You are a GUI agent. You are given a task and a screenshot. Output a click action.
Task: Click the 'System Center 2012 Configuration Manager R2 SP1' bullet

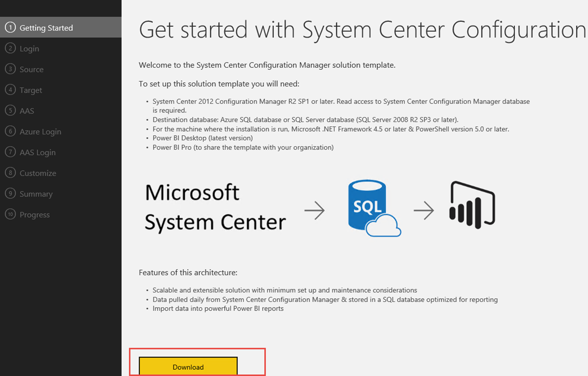point(341,106)
